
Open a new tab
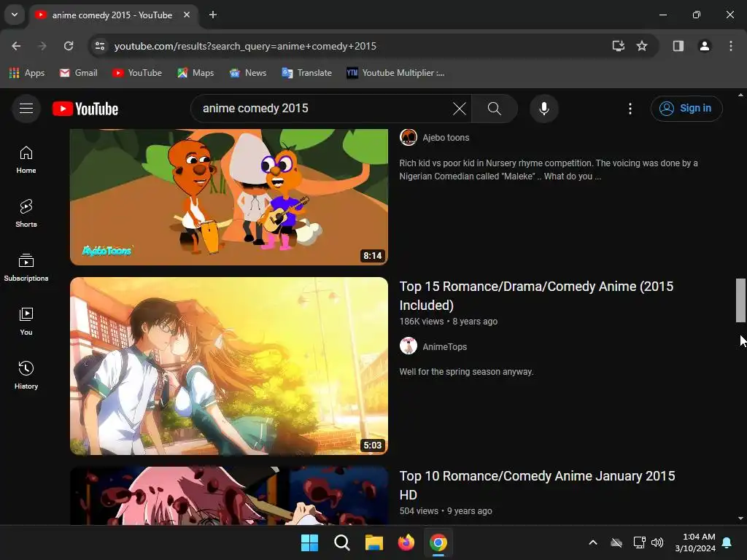click(x=213, y=15)
